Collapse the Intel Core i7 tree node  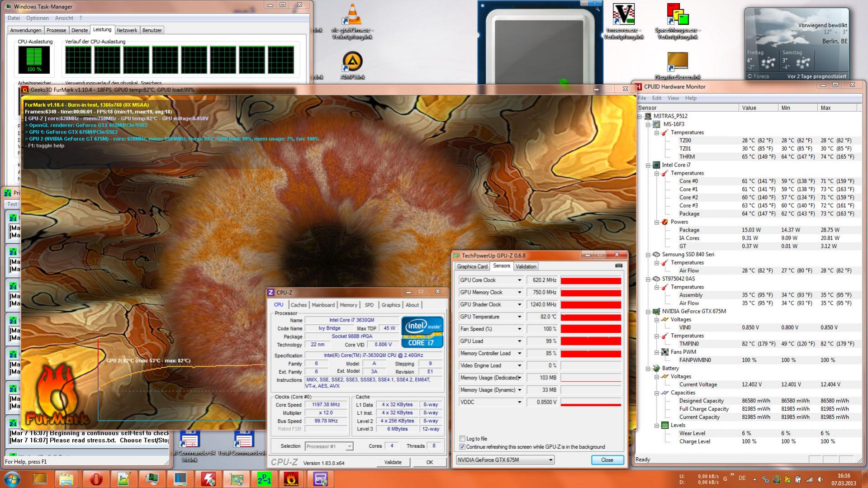[648, 165]
